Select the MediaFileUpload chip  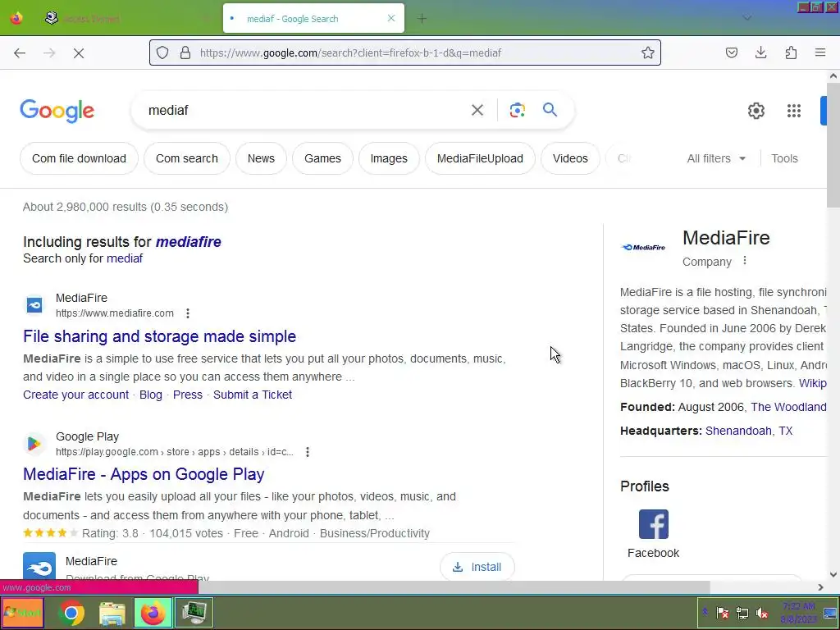[480, 158]
